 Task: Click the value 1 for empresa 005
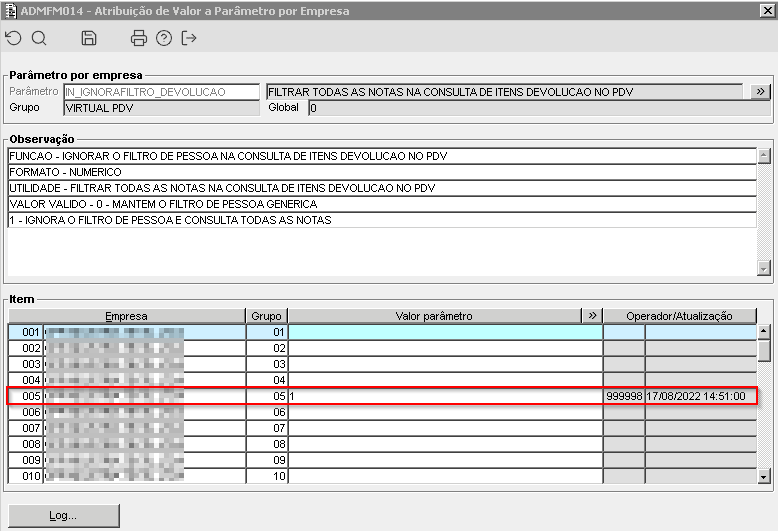[x=445, y=396]
